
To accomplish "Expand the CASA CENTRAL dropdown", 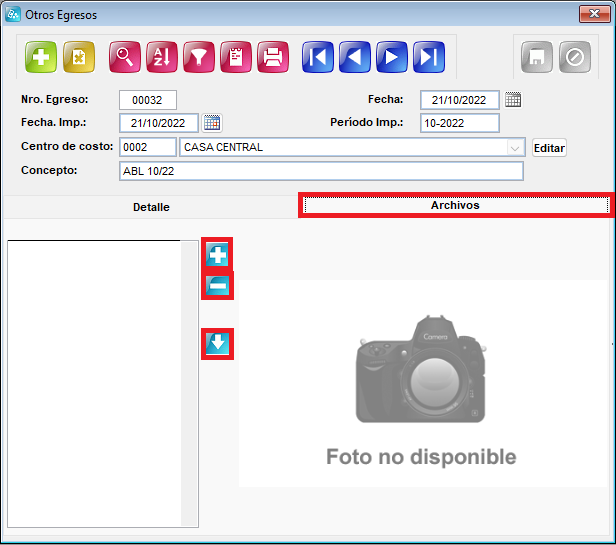I will pyautogui.click(x=515, y=147).
